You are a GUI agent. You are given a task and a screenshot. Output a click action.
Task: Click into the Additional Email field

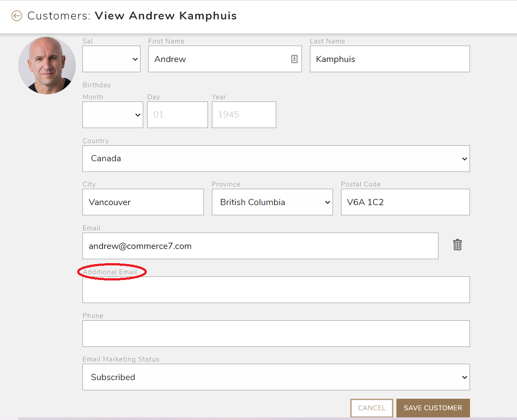(276, 289)
